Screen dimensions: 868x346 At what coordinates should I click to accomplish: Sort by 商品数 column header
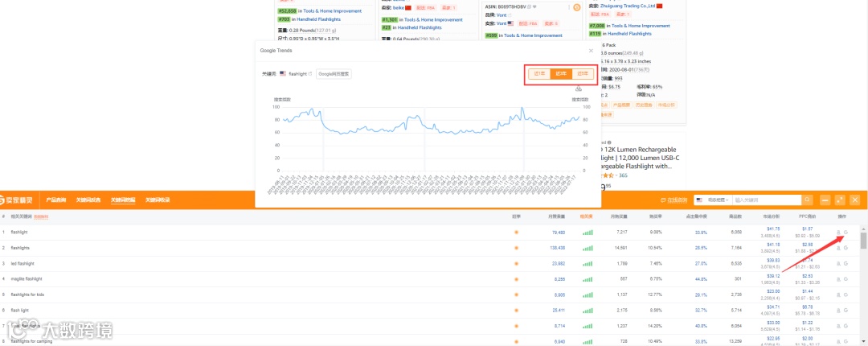[x=735, y=216]
